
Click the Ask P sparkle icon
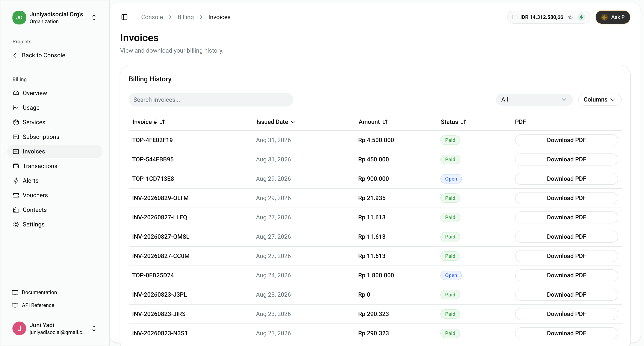604,17
